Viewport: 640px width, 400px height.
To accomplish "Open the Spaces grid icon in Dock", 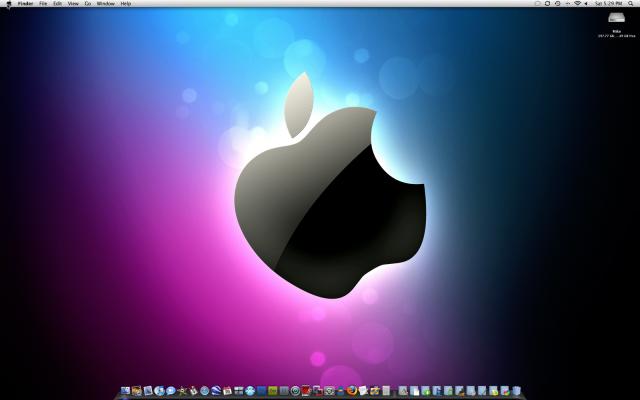I will (238, 391).
